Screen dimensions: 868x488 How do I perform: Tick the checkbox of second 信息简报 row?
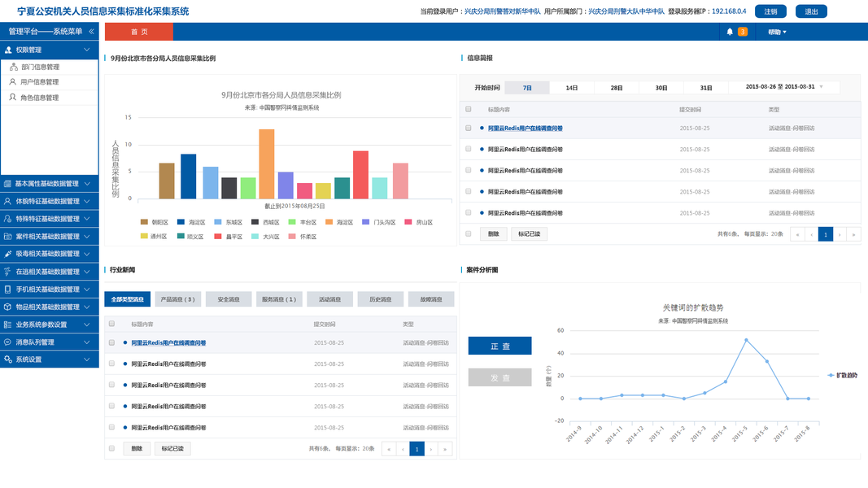[x=469, y=150]
